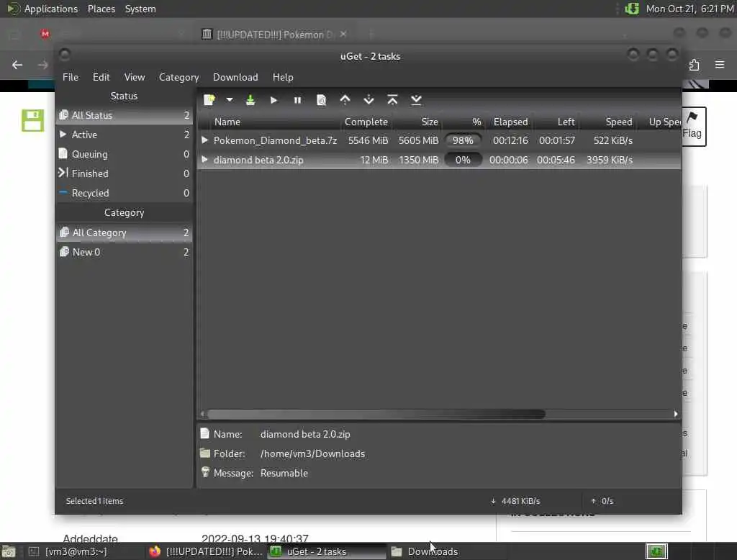Open the Category menu
737x560 pixels.
[x=178, y=77]
